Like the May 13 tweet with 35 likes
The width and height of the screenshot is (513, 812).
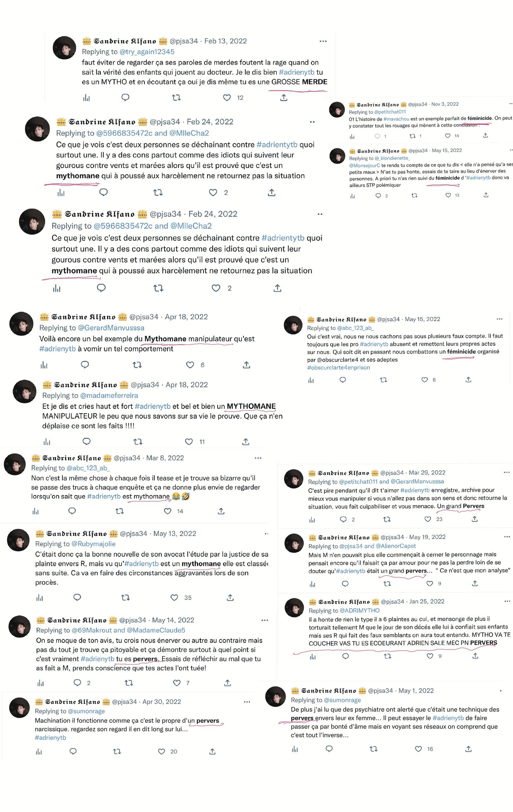point(174,598)
